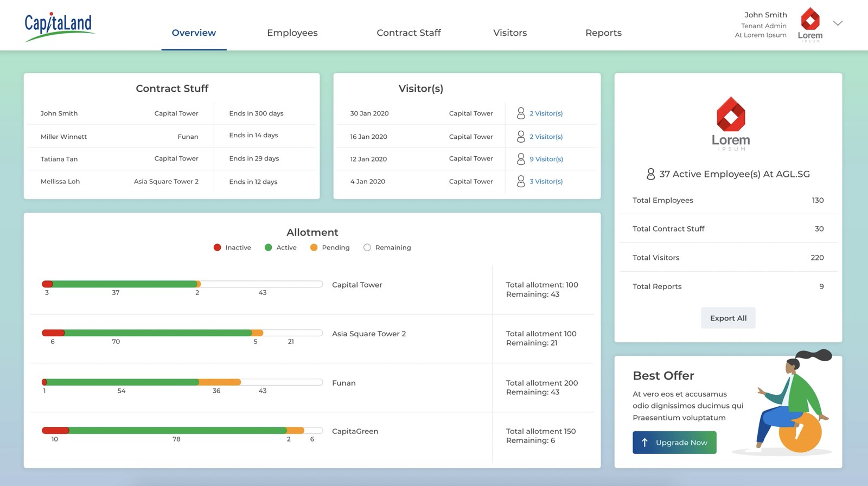This screenshot has width=868, height=486.
Task: Click the Upgrade Now button
Action: pos(674,443)
